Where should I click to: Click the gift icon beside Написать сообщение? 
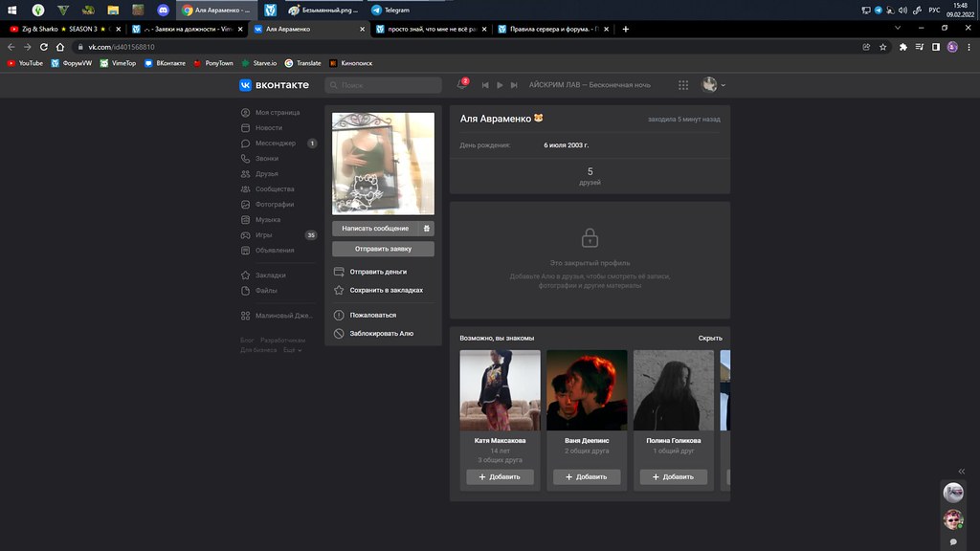[x=427, y=229]
